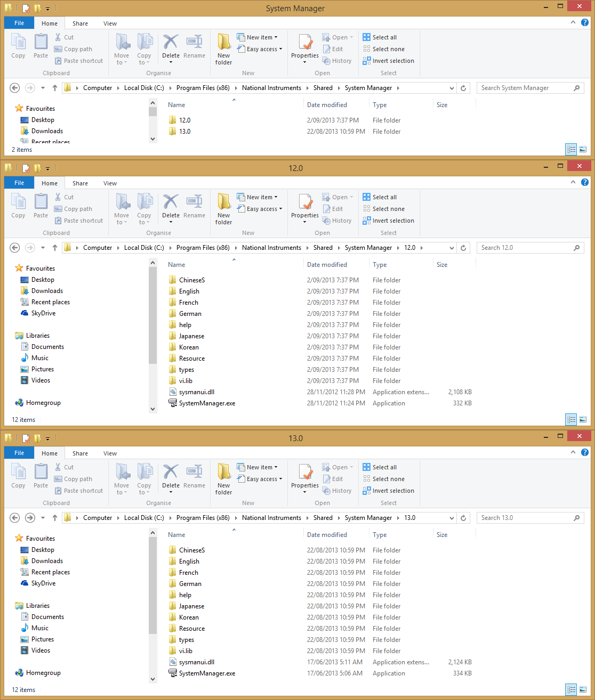The image size is (595, 700).
Task: Collapse the ribbon in the 13.0 window
Action: pos(573,452)
